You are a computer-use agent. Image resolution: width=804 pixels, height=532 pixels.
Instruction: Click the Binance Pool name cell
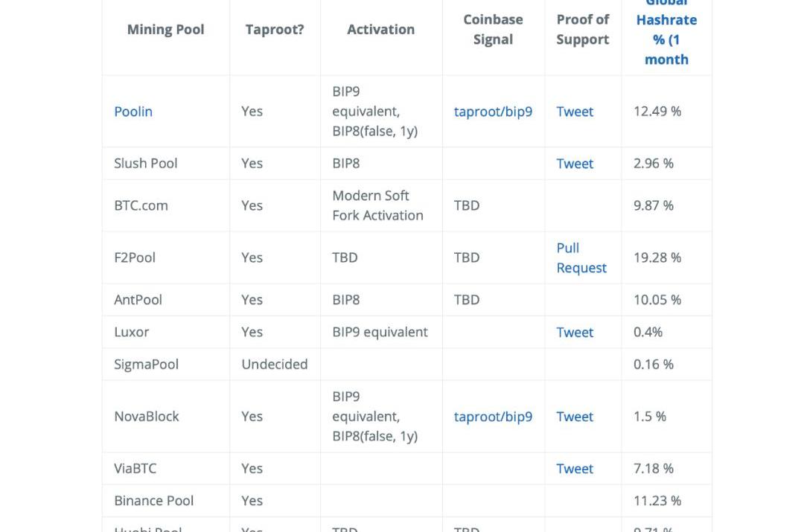pos(153,501)
